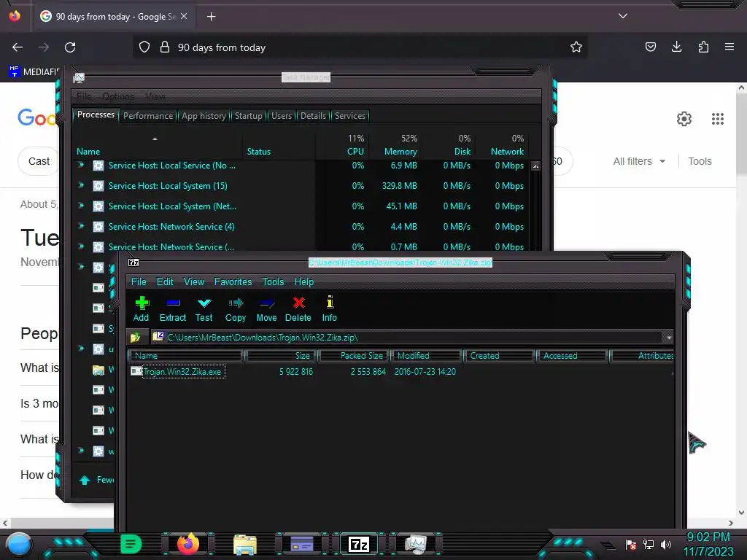Open the 7-Zip Help menu
747x560 pixels.
click(304, 281)
